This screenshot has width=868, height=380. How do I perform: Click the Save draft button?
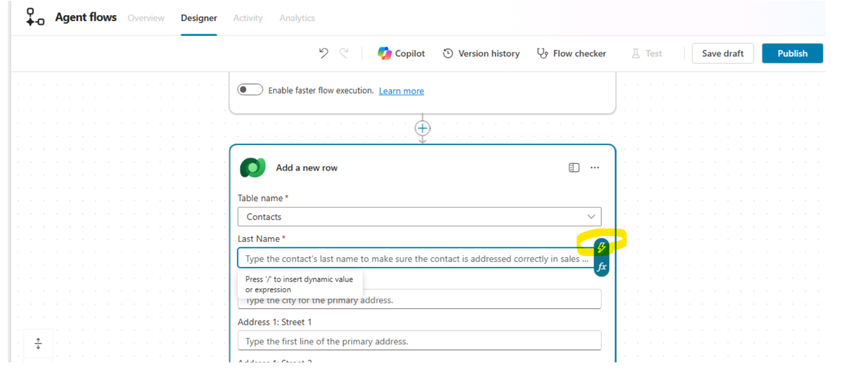click(723, 53)
